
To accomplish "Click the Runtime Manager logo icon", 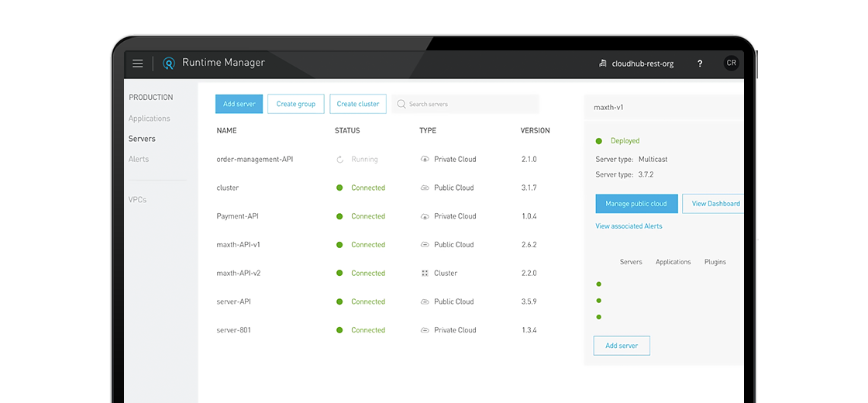I will 169,63.
